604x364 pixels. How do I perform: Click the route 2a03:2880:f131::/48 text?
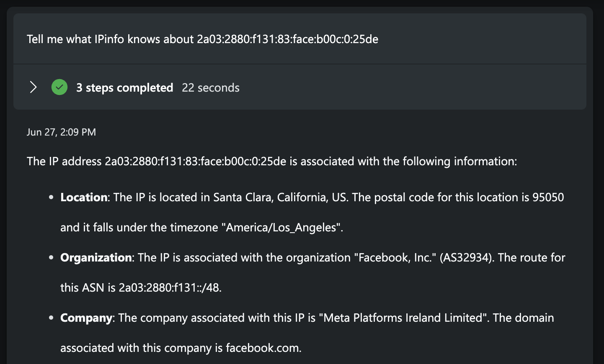click(x=169, y=287)
